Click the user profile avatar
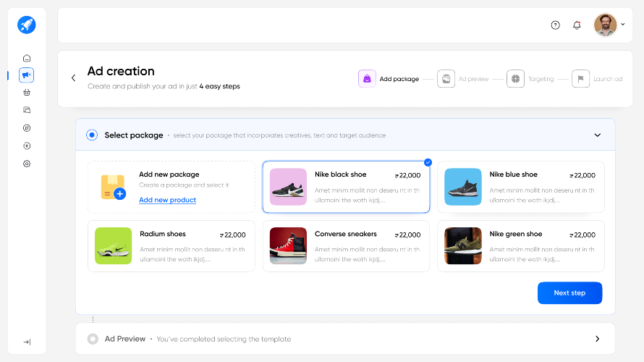 click(606, 25)
